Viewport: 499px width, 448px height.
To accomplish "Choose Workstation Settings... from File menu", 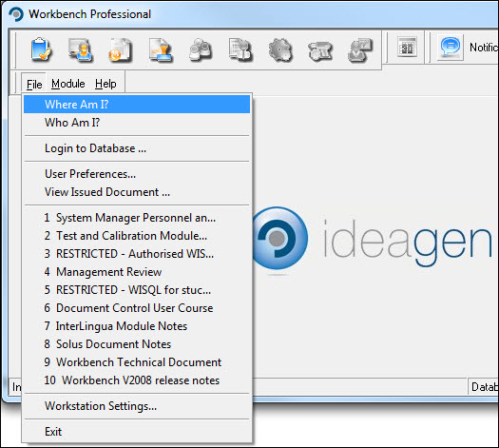I will (x=137, y=406).
